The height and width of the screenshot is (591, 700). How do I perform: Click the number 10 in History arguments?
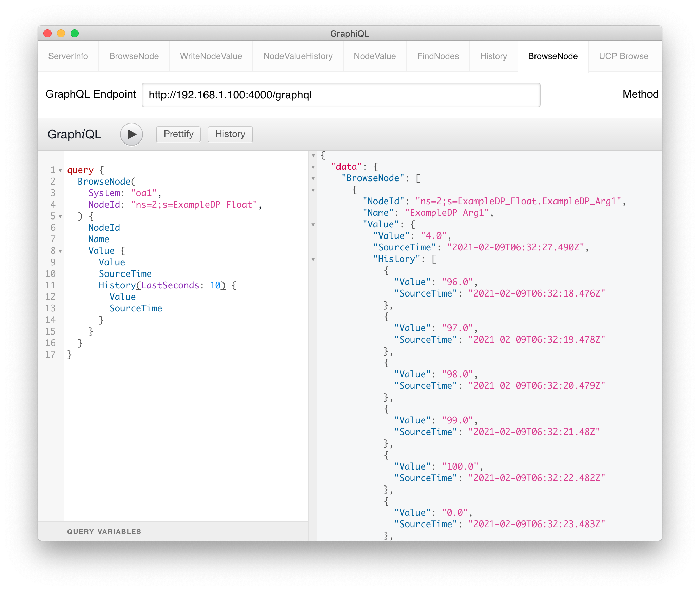215,285
